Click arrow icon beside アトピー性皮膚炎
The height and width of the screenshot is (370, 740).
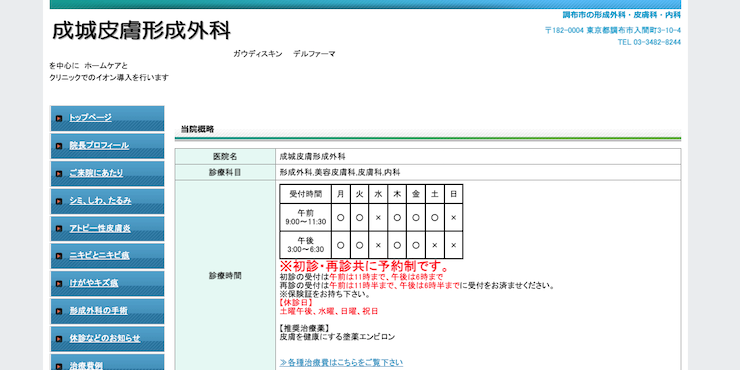click(x=59, y=229)
